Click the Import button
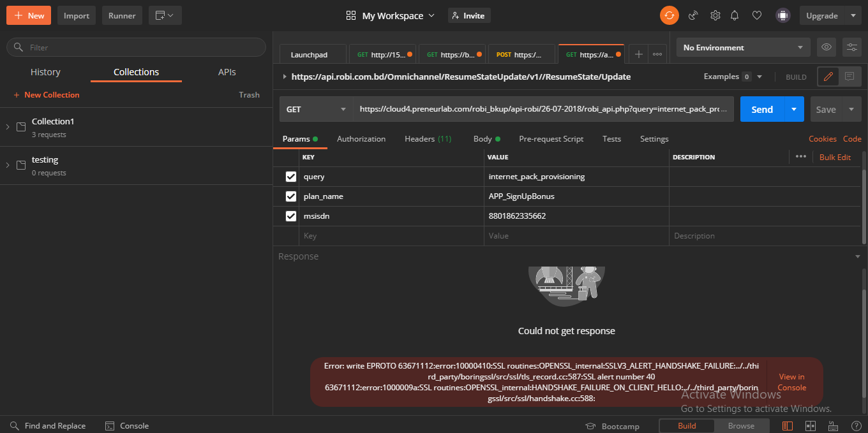 tap(77, 15)
